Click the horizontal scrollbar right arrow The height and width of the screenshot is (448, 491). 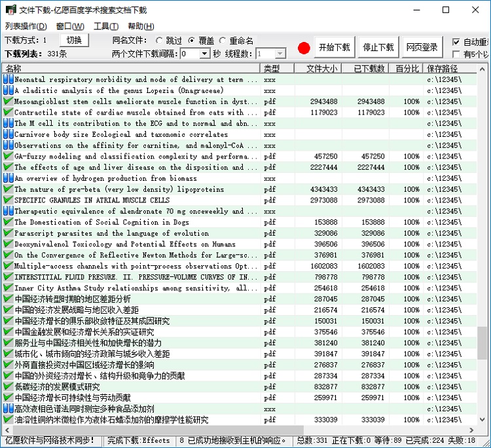(x=471, y=430)
